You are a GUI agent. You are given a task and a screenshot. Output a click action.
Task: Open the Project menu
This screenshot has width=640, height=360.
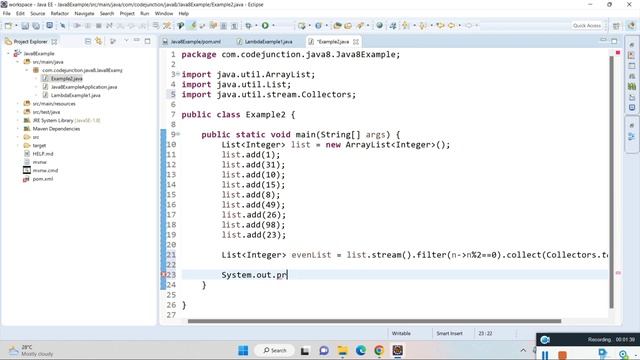[127, 13]
